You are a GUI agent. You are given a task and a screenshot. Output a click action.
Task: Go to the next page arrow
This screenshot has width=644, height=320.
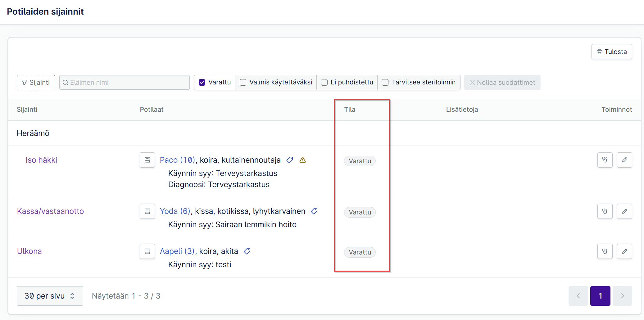(622, 296)
